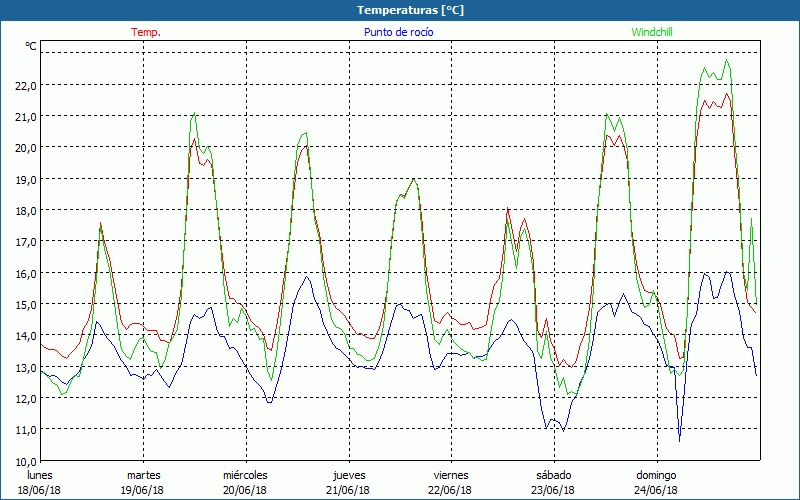Click the 21,0 y-axis value
The image size is (800, 500).
[26, 117]
